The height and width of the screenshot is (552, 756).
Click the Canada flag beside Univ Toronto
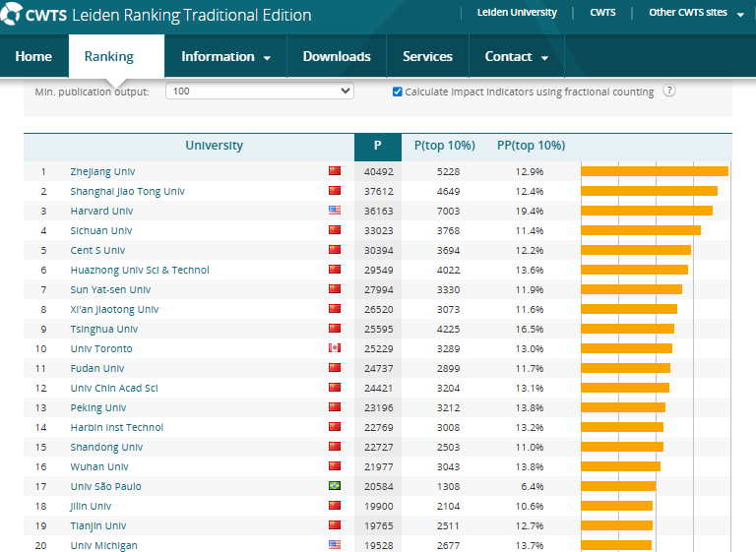point(334,348)
